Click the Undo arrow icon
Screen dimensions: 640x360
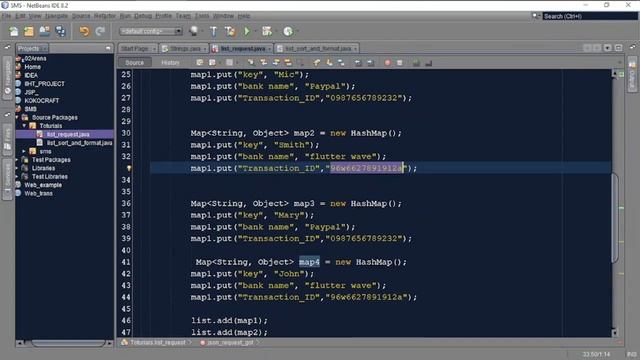pyautogui.click(x=84, y=31)
